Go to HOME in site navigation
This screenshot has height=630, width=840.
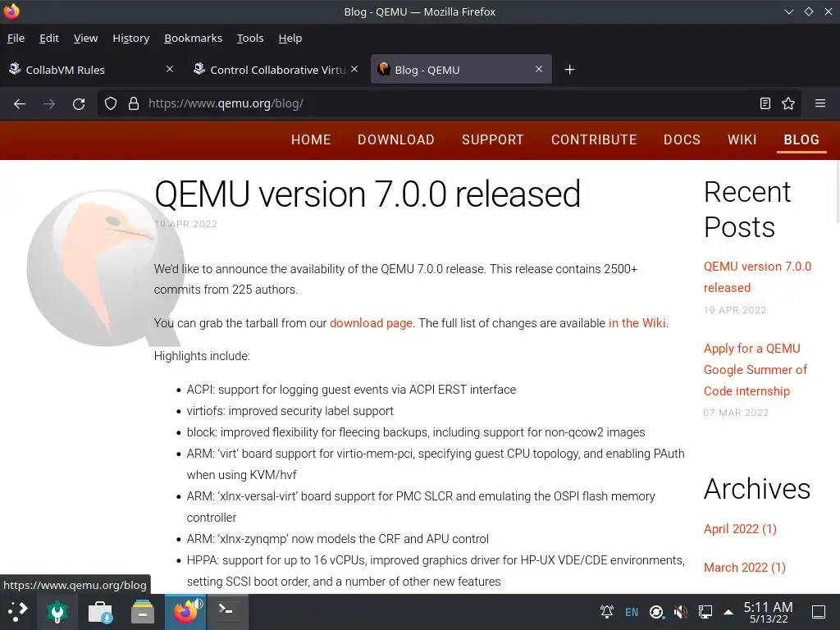click(x=311, y=139)
